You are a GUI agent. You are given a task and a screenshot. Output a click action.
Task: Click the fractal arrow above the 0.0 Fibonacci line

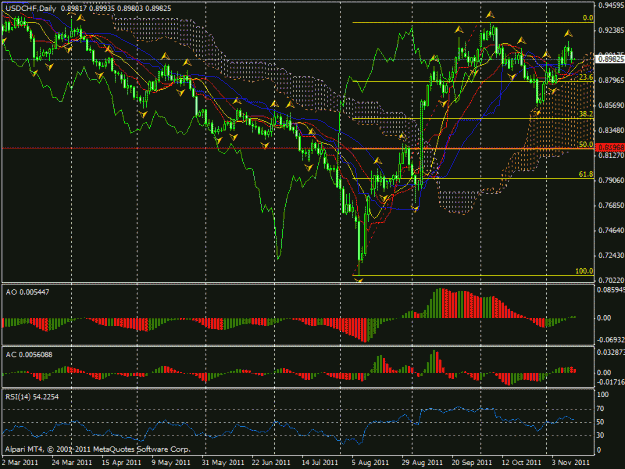[x=490, y=15]
